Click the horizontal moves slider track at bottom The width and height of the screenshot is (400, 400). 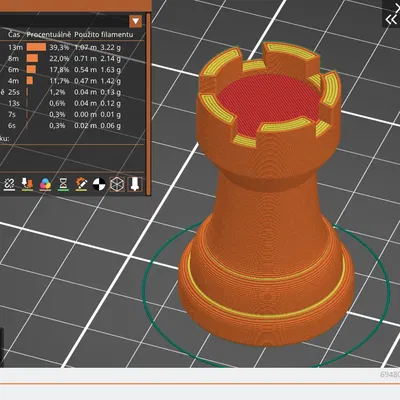200,384
